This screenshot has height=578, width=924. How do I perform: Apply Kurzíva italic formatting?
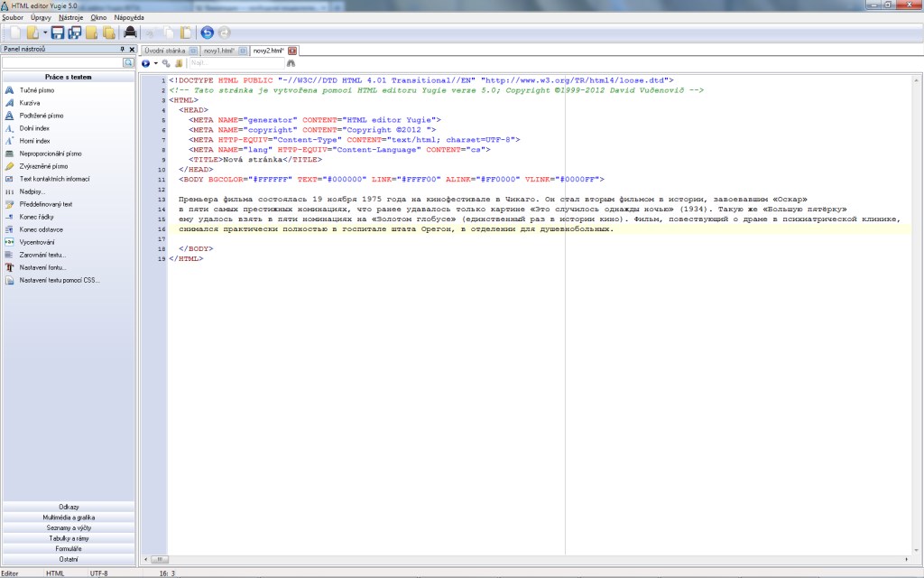tap(30, 103)
